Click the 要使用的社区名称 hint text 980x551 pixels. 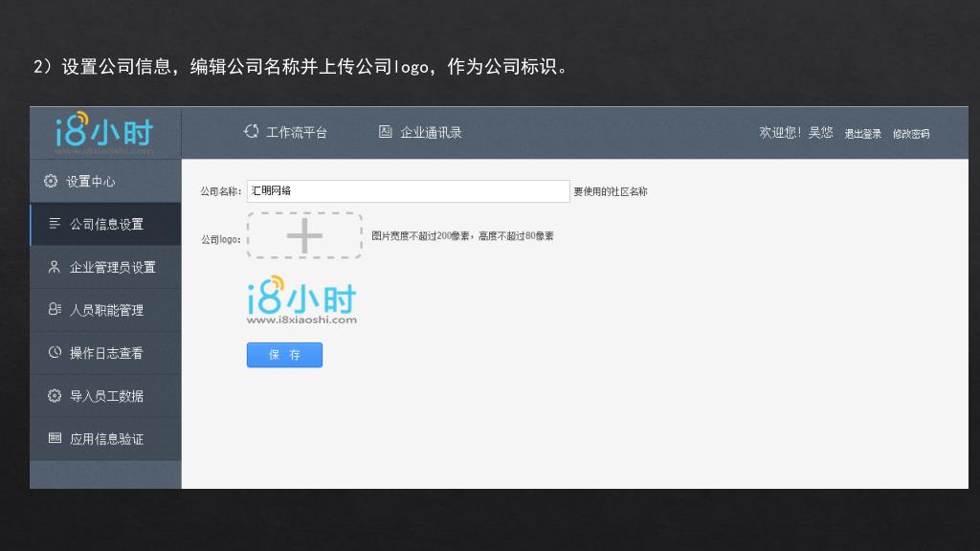tap(611, 191)
